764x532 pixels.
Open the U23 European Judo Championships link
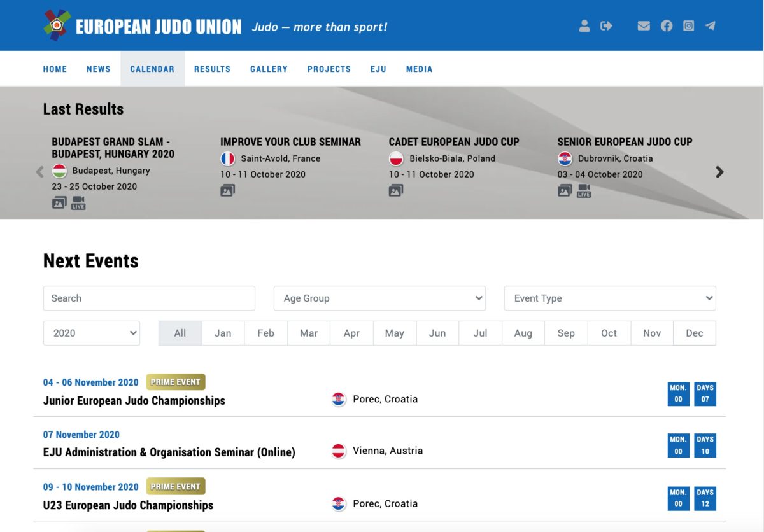tap(129, 505)
